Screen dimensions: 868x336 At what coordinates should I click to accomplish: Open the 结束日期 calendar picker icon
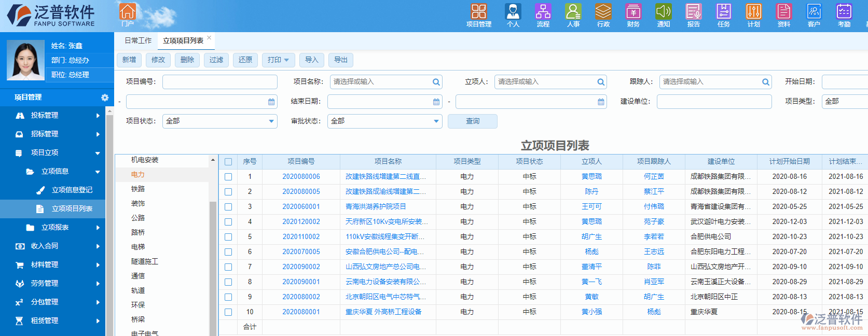[x=436, y=102]
